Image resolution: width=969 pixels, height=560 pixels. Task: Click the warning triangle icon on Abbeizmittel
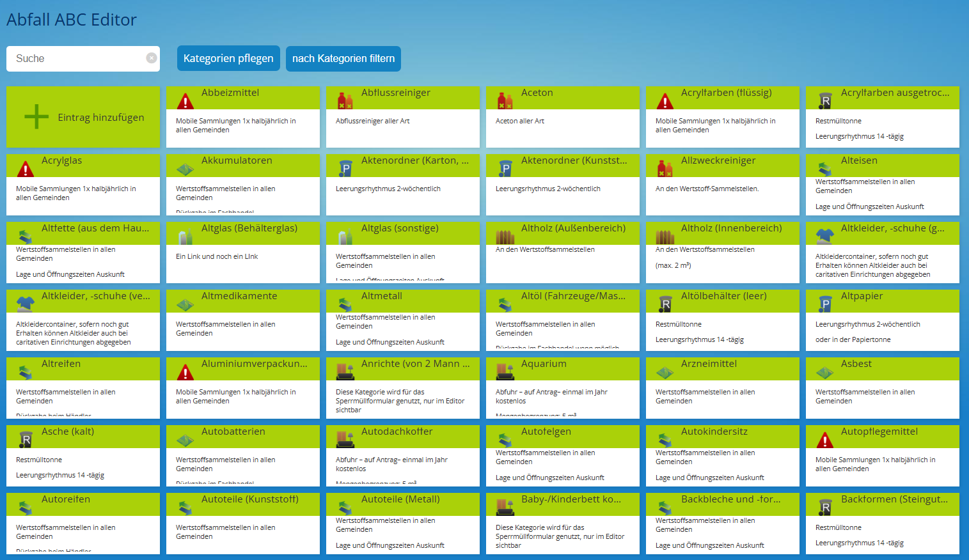coord(185,101)
